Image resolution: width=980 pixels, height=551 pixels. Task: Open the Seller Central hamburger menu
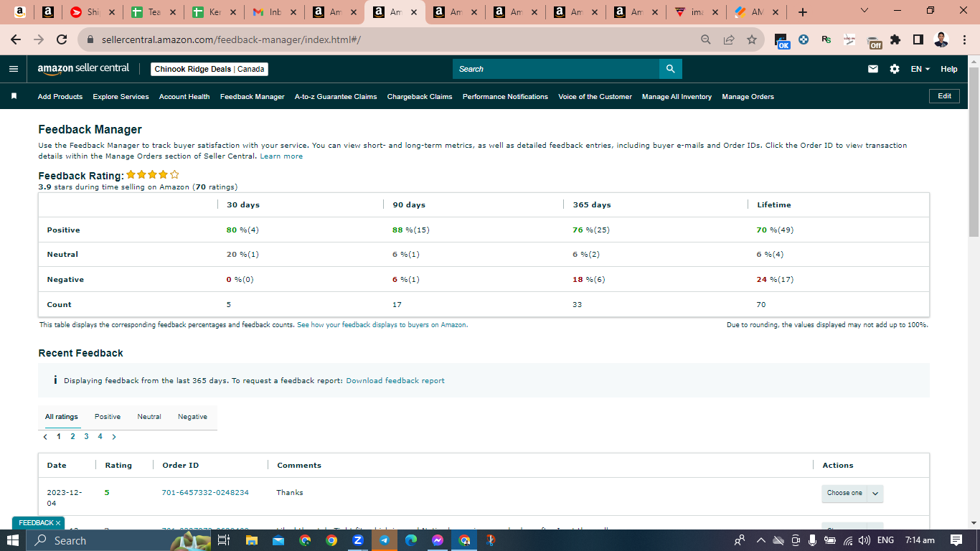pyautogui.click(x=14, y=69)
